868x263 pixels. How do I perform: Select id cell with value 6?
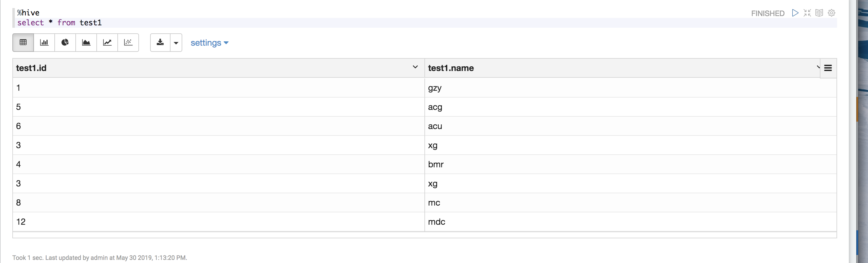(219, 126)
